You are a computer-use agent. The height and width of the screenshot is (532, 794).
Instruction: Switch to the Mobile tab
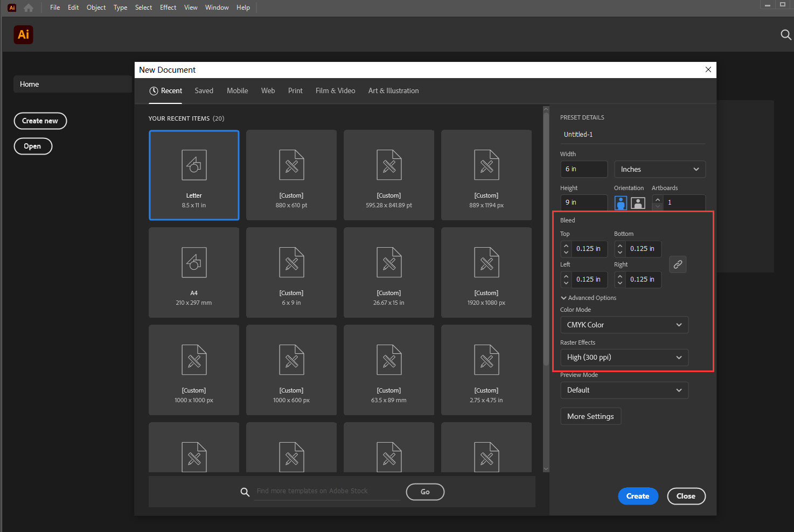click(238, 91)
